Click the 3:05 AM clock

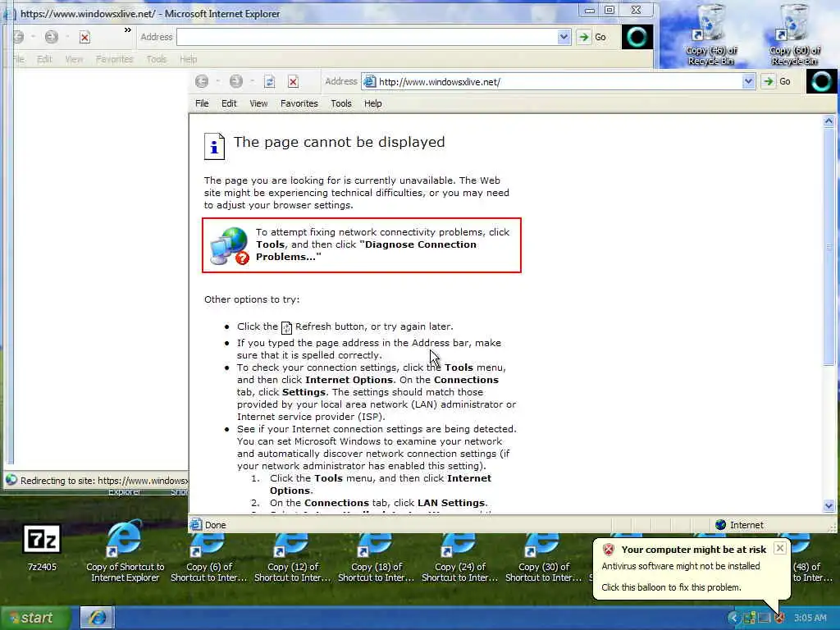[810, 619]
